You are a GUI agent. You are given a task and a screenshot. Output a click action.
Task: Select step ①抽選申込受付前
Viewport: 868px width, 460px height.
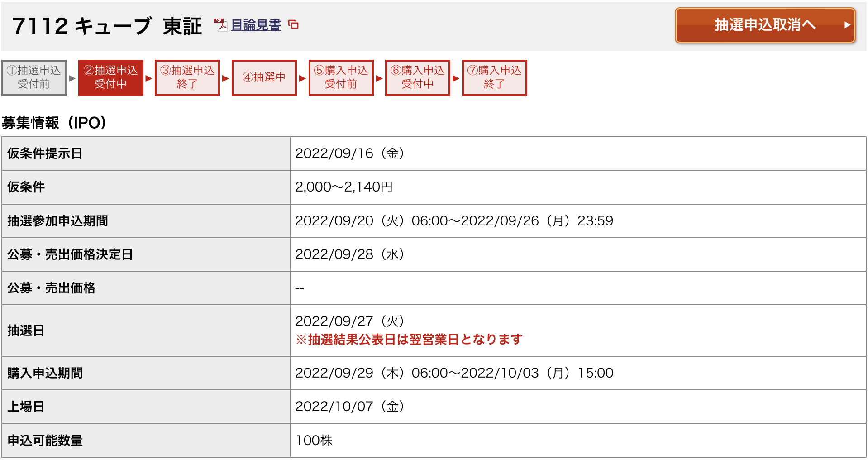(x=34, y=78)
